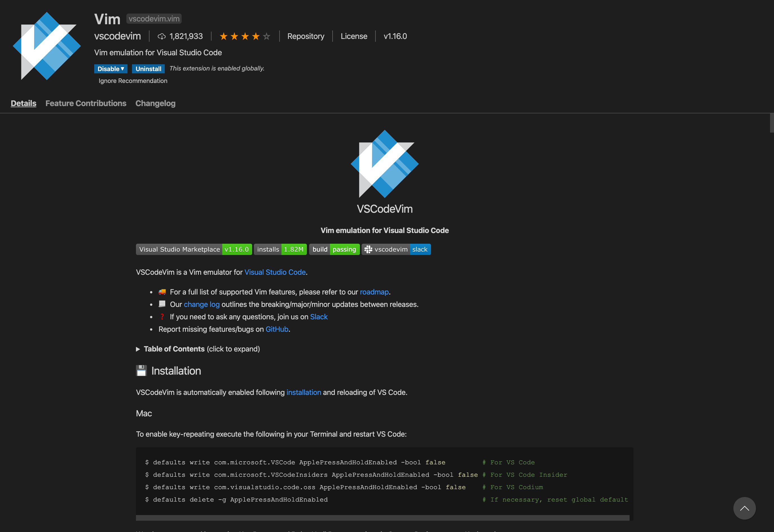The width and height of the screenshot is (774, 532).
Task: Open the Visual Studio Code link
Action: pyautogui.click(x=275, y=272)
